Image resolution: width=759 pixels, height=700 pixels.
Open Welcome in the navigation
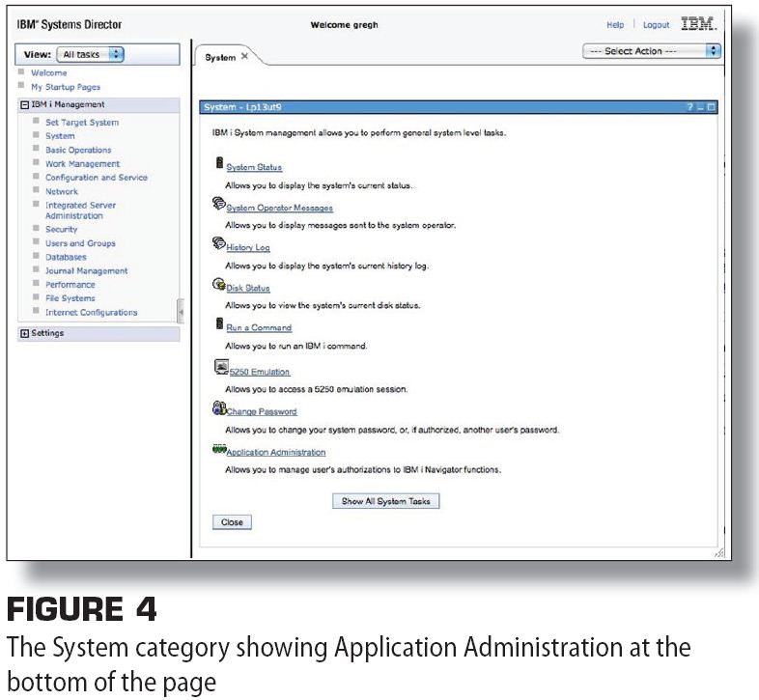point(49,72)
